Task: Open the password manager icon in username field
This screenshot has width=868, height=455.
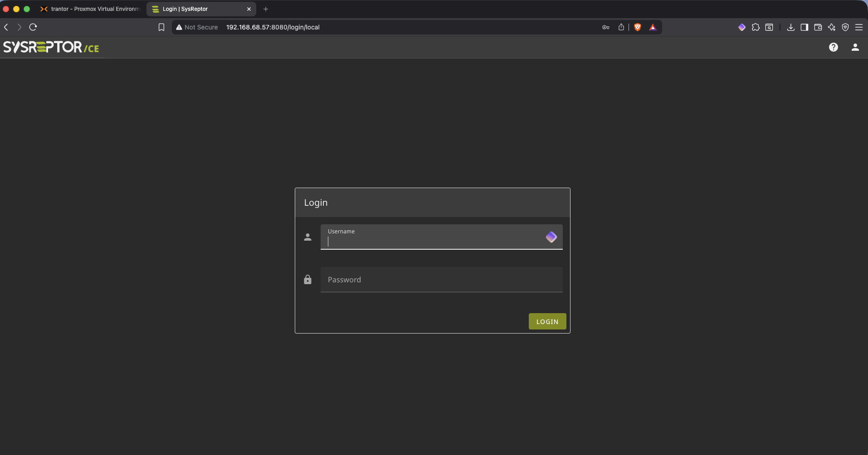Action: pos(551,237)
